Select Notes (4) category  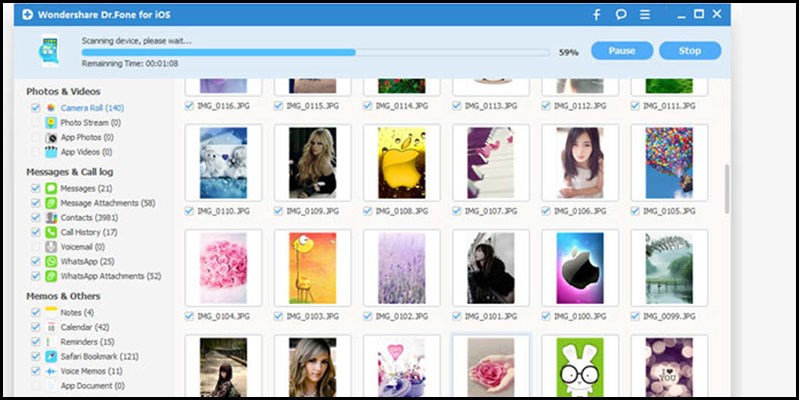coord(77,312)
